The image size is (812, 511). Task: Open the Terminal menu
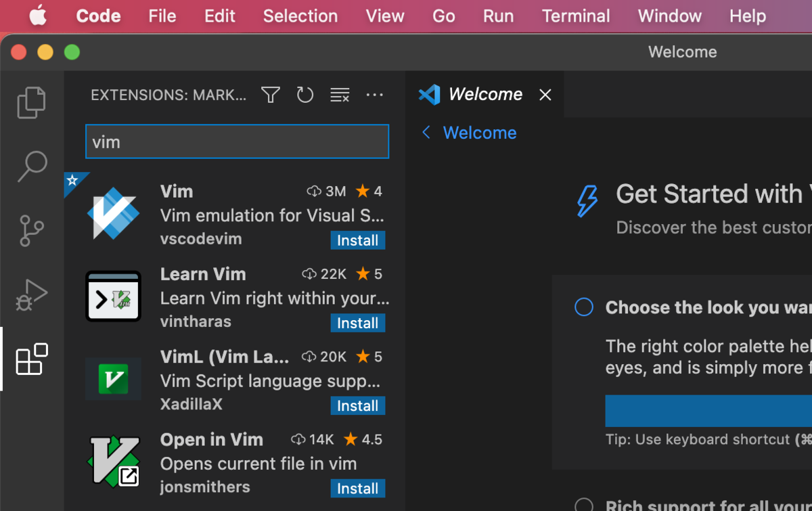pos(576,16)
